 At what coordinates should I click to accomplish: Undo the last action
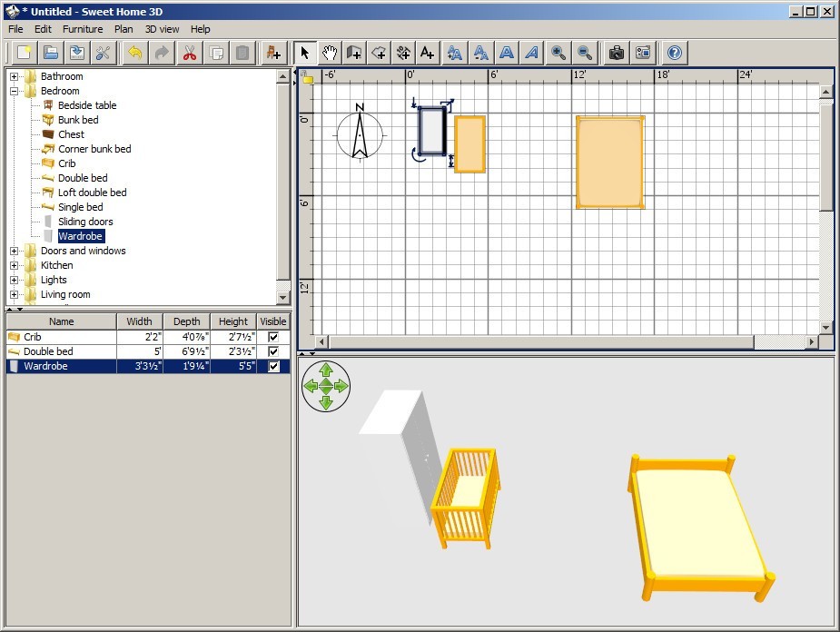click(x=133, y=52)
